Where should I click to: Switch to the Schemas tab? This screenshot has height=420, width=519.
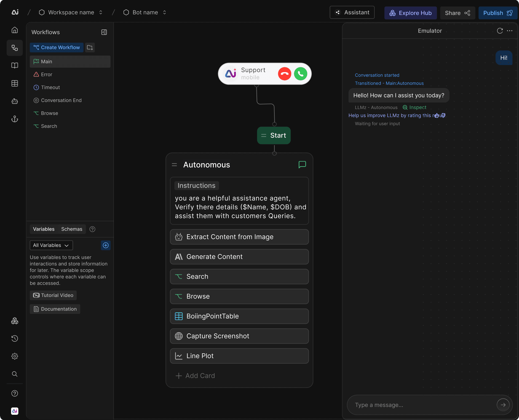point(72,229)
